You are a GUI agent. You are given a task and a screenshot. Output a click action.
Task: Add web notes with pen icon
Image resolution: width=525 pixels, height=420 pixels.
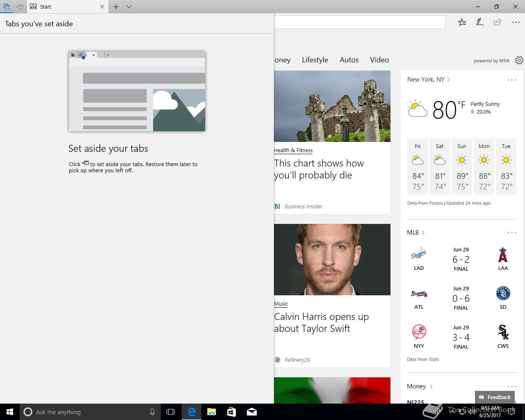[479, 22]
